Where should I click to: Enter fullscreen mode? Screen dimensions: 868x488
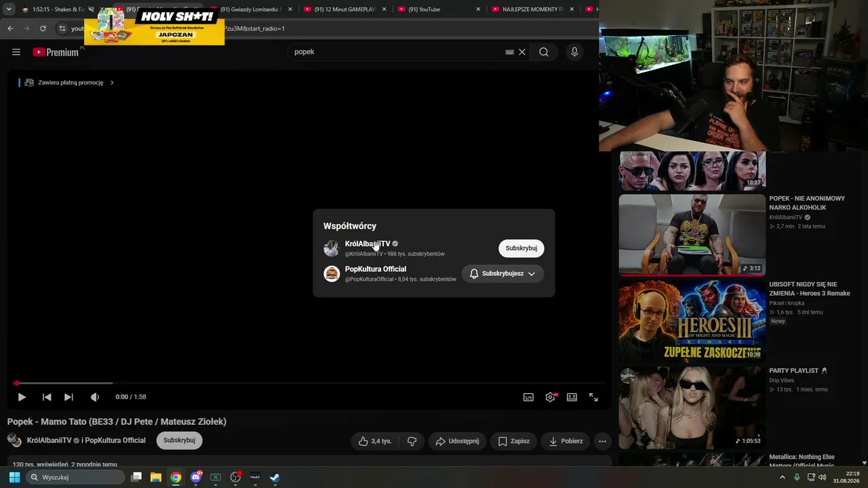coord(593,397)
